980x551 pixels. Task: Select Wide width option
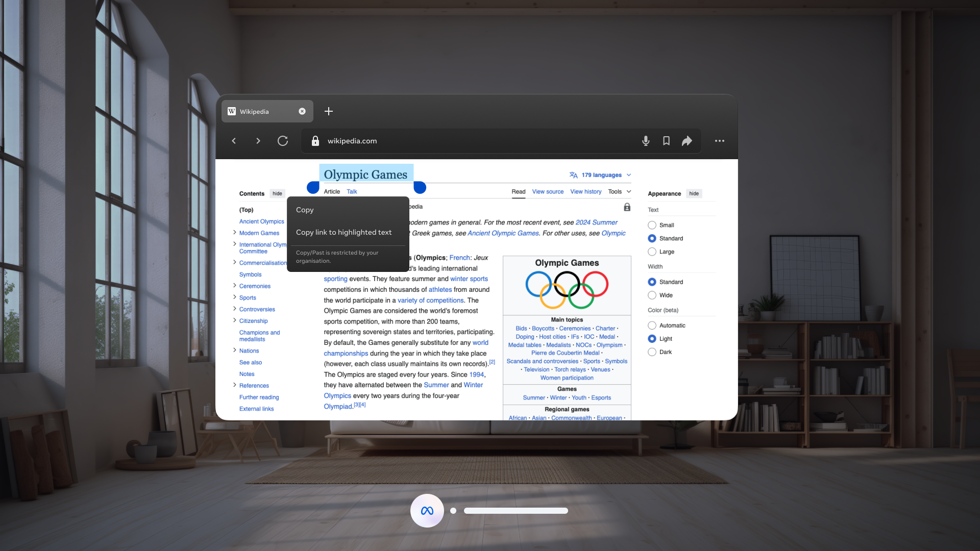pos(652,295)
